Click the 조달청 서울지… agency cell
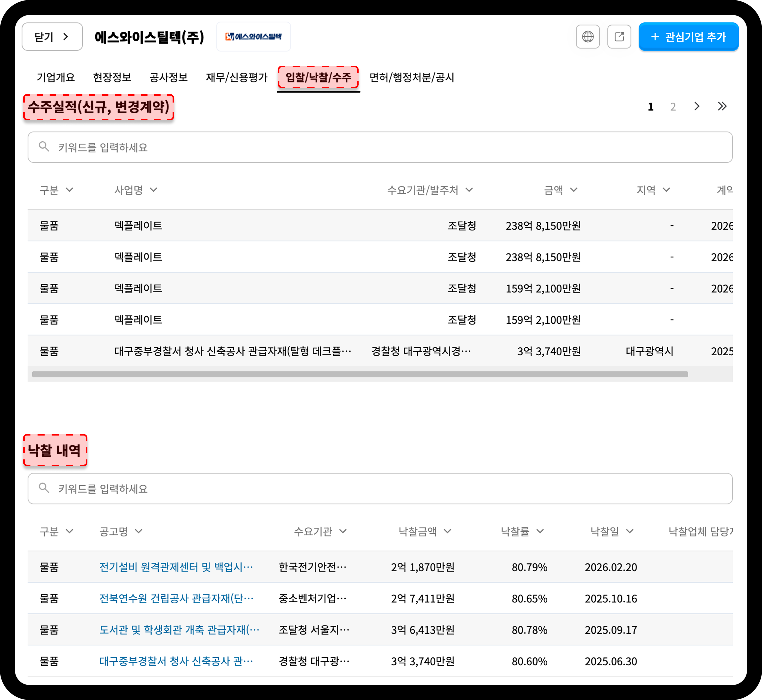This screenshot has width=762, height=700. [x=314, y=630]
